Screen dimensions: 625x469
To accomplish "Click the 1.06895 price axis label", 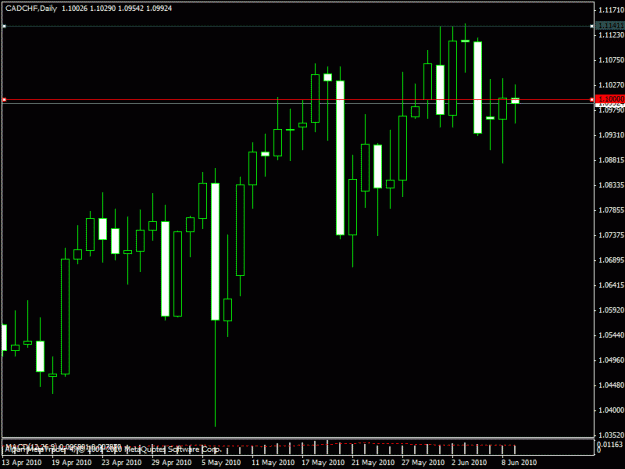I will [x=611, y=260].
